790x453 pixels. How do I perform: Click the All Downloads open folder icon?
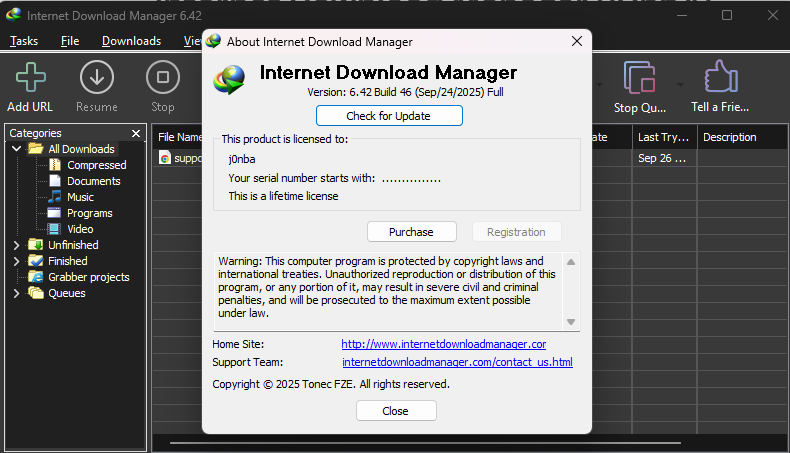click(x=36, y=149)
